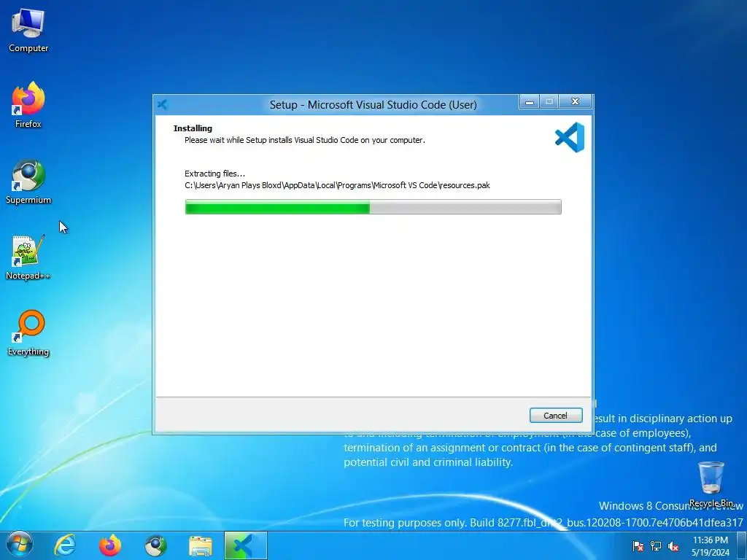The image size is (747, 560).
Task: Open the Start menu orb
Action: 19,545
